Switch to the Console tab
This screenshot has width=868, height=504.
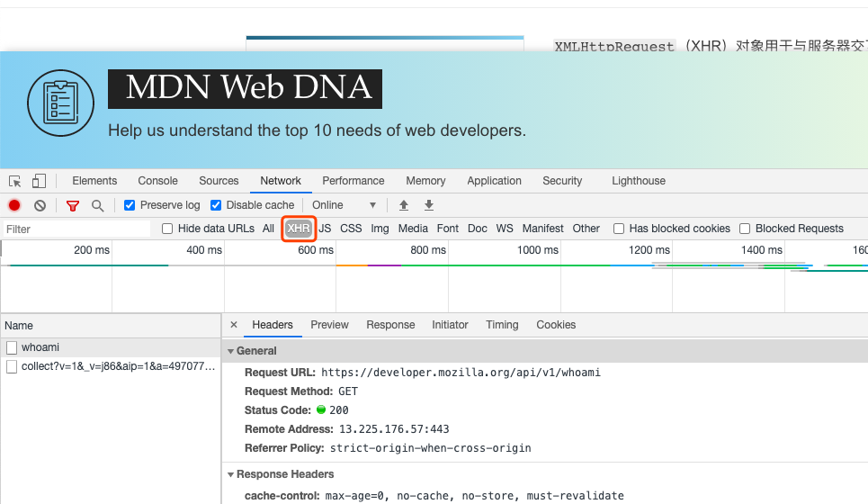[157, 181]
